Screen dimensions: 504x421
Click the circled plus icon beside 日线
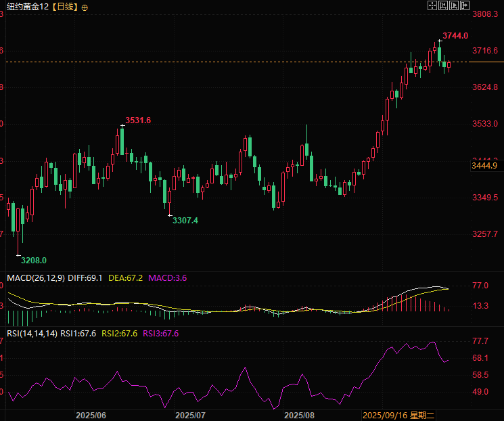click(85, 8)
